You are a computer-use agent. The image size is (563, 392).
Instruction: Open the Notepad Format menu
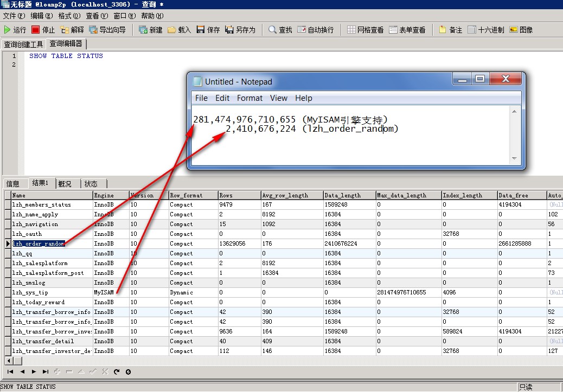249,98
